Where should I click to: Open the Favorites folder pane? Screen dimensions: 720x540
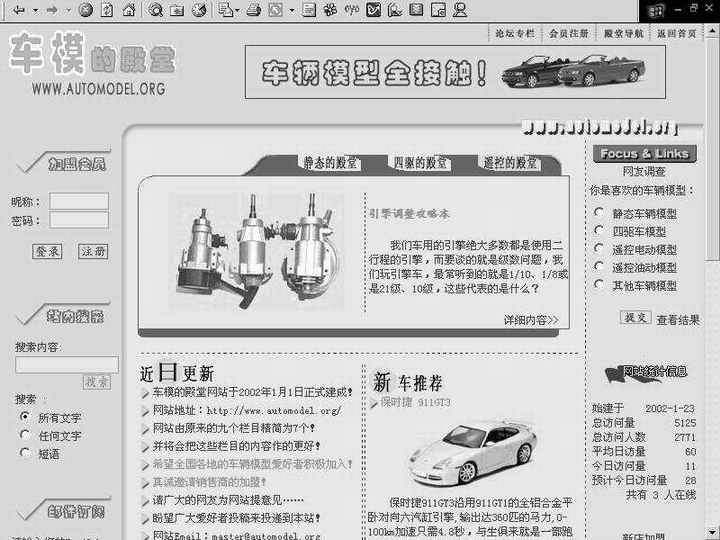tap(177, 10)
